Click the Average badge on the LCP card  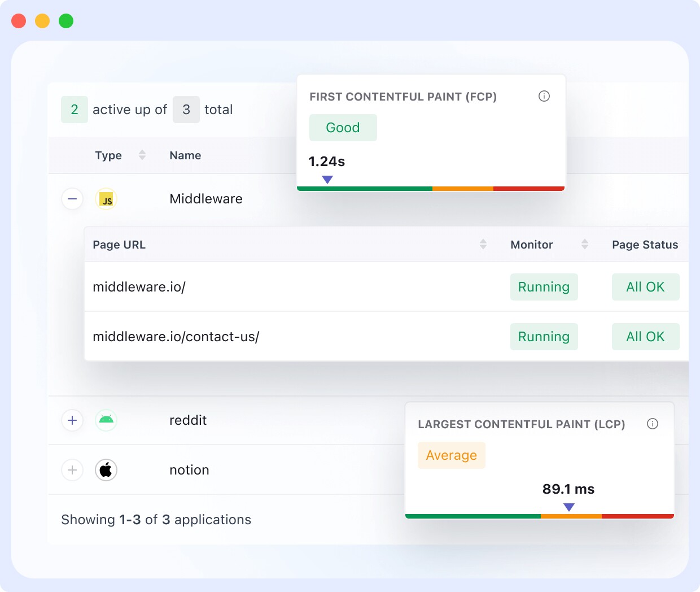coord(451,455)
